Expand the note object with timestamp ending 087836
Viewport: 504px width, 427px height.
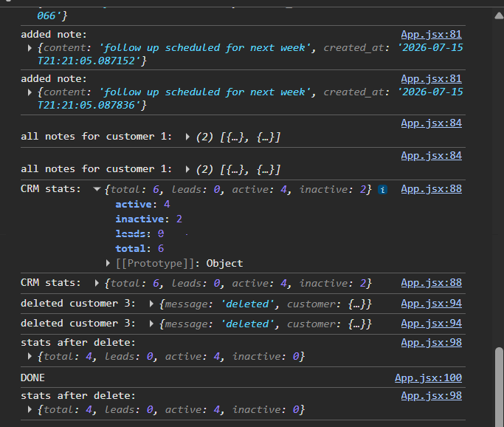click(30, 92)
